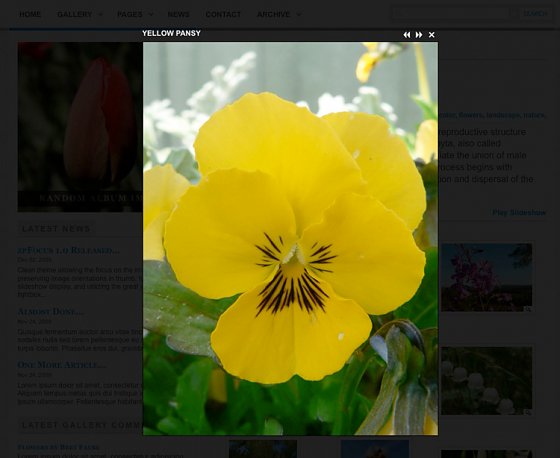Viewport: 560px width, 458px height.
Task: Open the Home menu item
Action: (x=30, y=14)
